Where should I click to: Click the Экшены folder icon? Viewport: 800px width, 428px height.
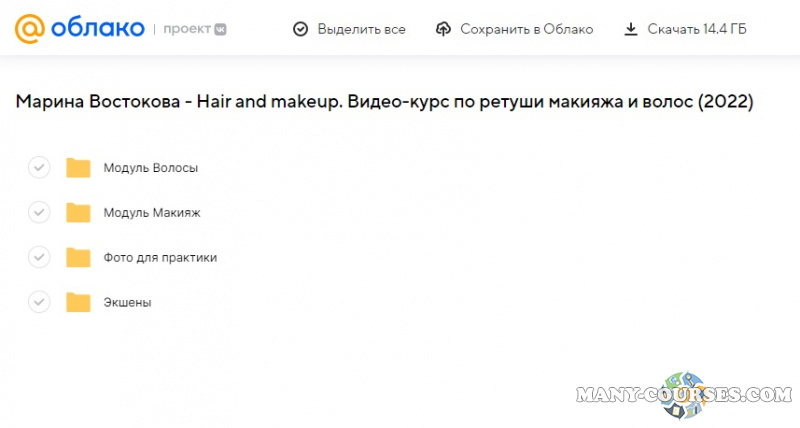click(78, 302)
